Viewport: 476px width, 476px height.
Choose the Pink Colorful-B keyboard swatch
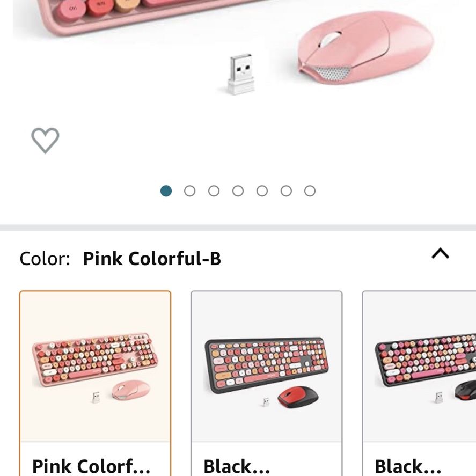(95, 383)
